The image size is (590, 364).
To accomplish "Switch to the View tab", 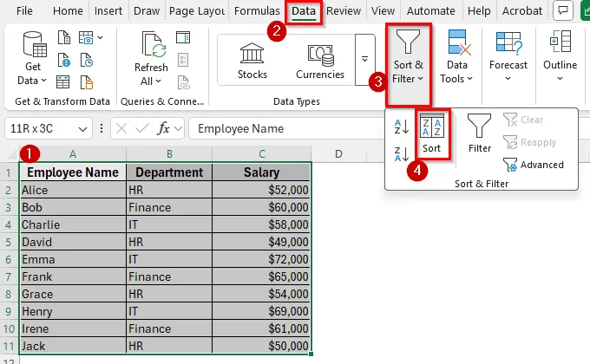I will pyautogui.click(x=383, y=11).
